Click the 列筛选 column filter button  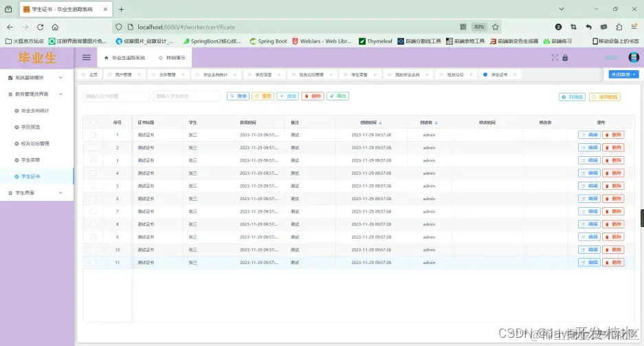pyautogui.click(x=572, y=97)
